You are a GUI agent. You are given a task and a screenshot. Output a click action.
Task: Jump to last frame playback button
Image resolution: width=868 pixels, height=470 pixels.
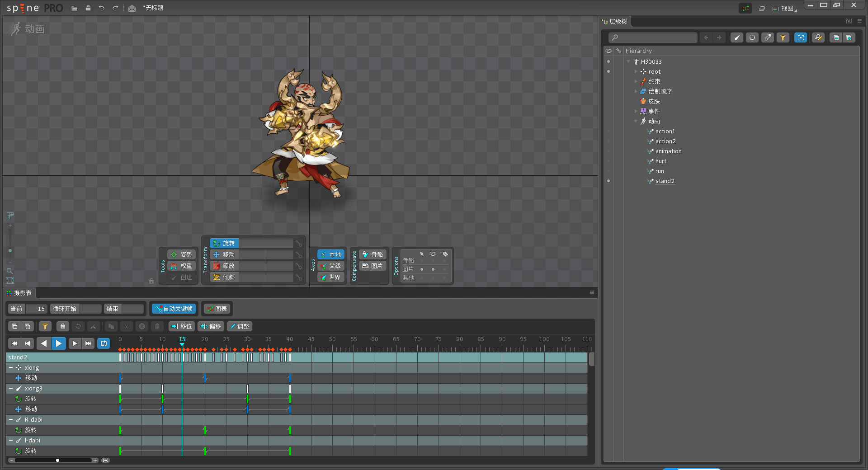[x=88, y=343]
